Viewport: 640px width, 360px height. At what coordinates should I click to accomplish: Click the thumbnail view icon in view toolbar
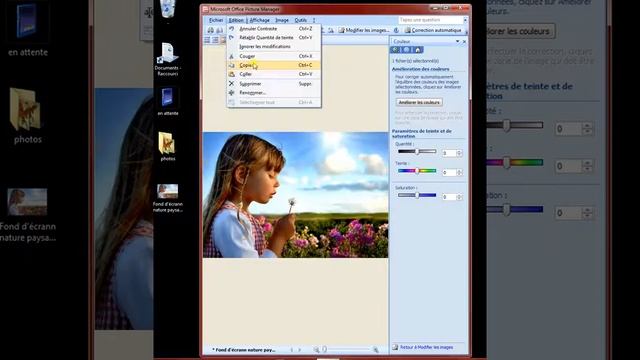207,40
